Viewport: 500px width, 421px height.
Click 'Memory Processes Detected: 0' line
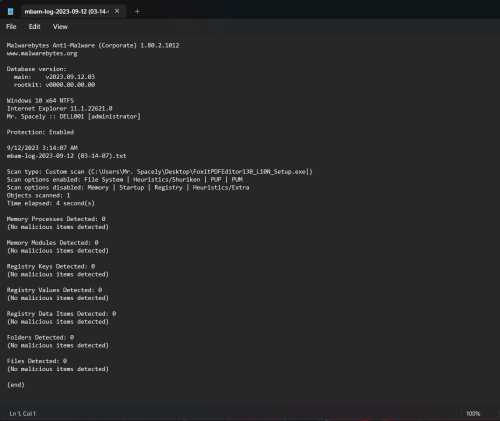(56, 219)
